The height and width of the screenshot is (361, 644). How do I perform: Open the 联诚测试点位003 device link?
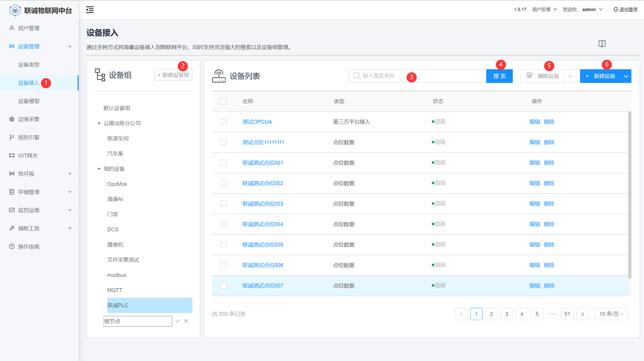pyautogui.click(x=263, y=204)
